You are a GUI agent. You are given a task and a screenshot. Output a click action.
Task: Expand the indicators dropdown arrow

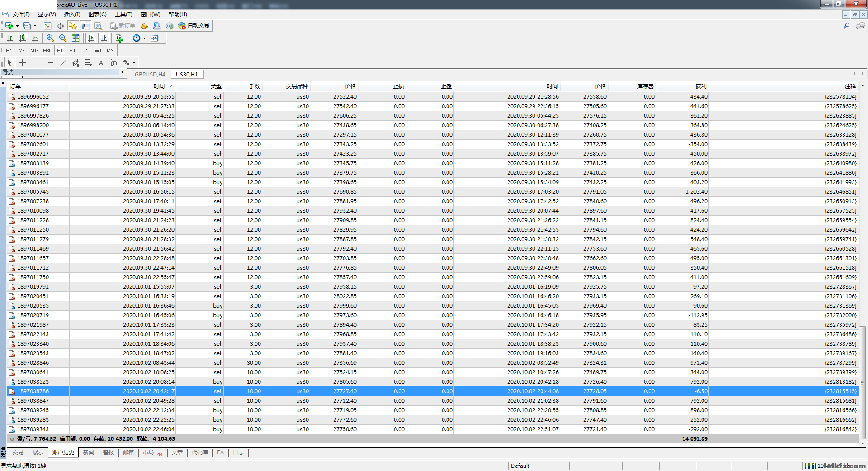(127, 38)
